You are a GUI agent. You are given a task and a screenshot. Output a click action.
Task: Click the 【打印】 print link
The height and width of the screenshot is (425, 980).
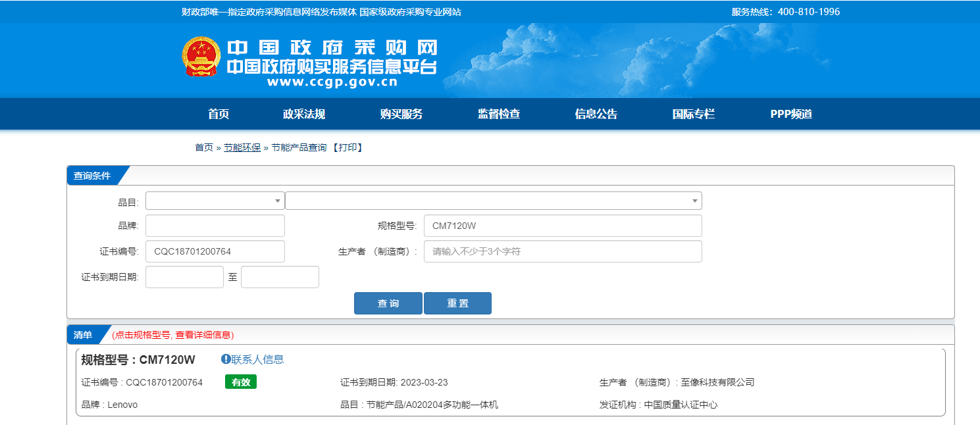click(x=347, y=147)
